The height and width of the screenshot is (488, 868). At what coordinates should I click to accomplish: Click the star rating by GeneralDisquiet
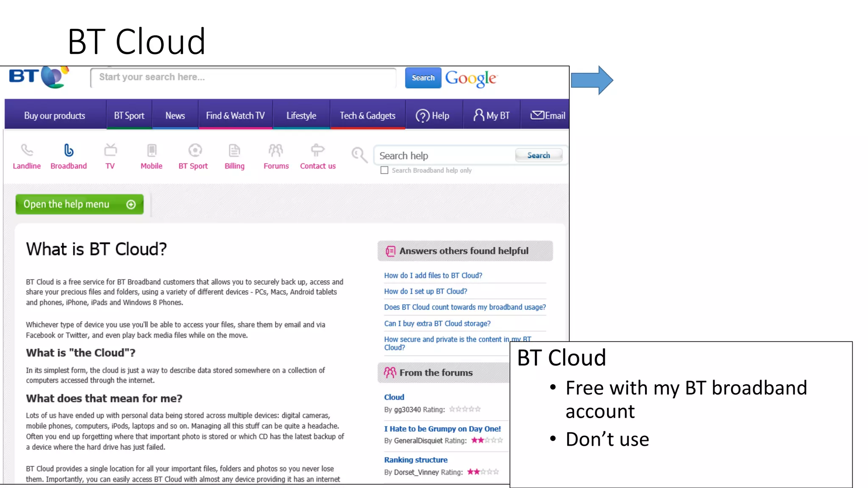pyautogui.click(x=487, y=441)
